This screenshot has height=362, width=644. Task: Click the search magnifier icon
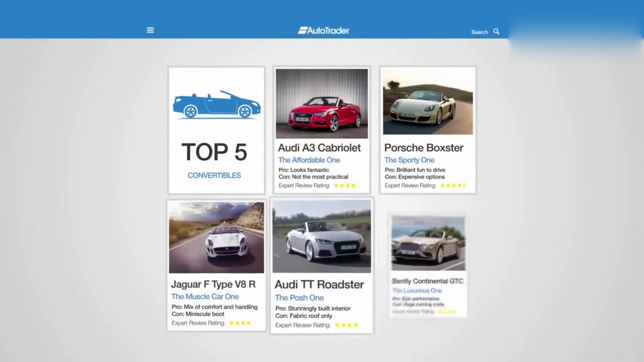pos(496,32)
